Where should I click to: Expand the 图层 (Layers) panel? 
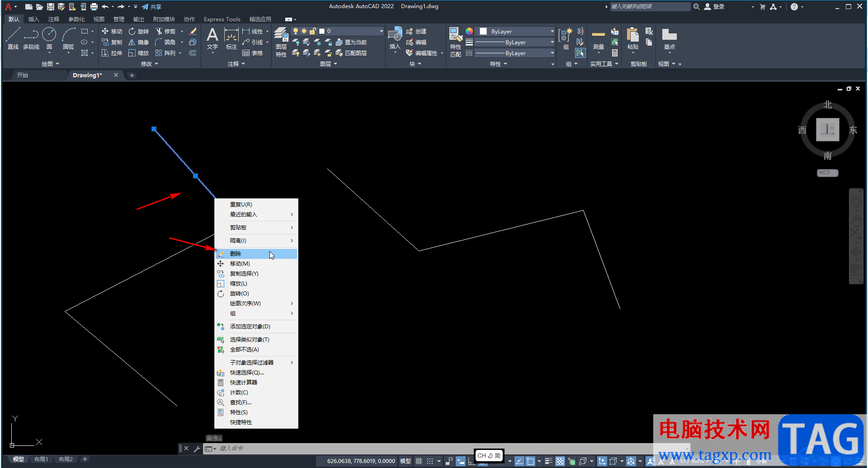328,64
